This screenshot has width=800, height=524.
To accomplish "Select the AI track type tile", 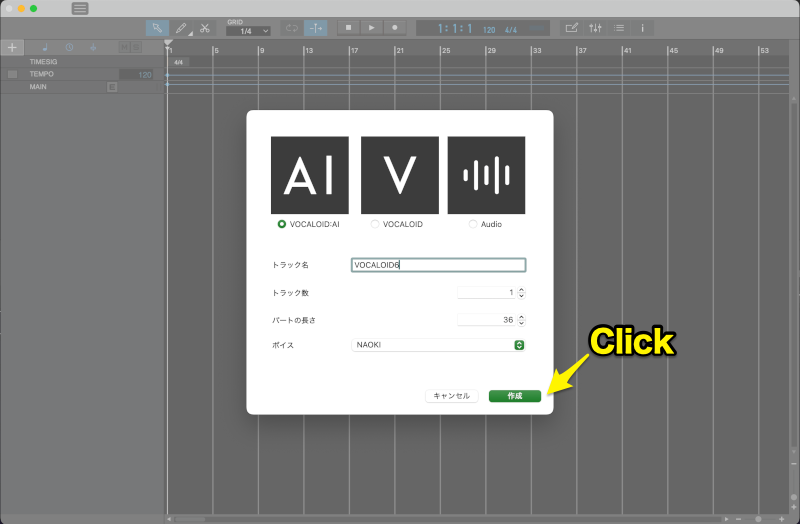I will (x=310, y=175).
